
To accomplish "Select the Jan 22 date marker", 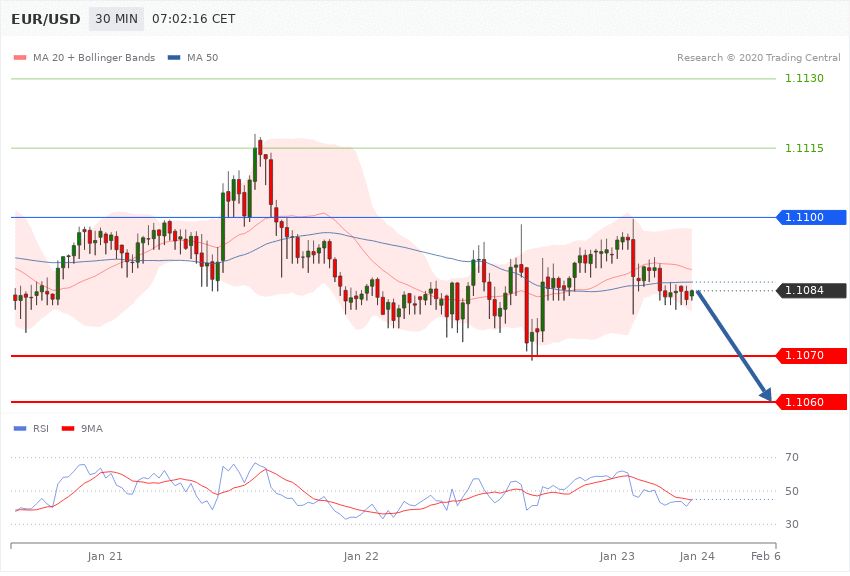I will [x=361, y=555].
